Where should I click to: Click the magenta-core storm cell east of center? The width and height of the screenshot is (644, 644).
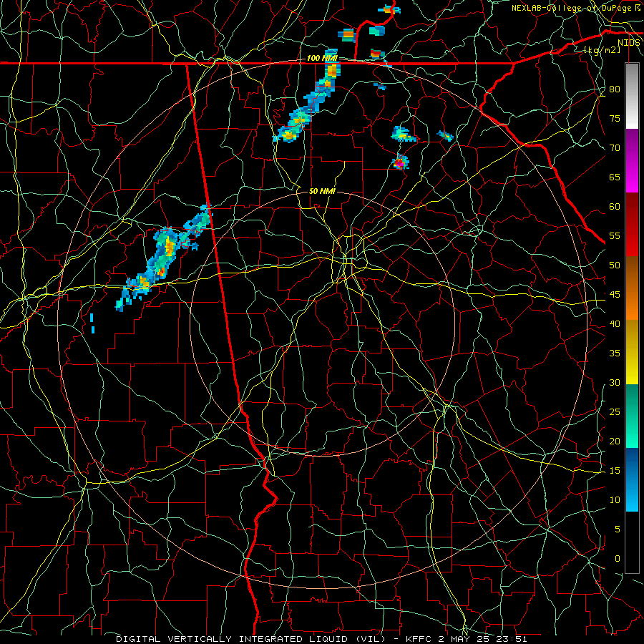[400, 162]
